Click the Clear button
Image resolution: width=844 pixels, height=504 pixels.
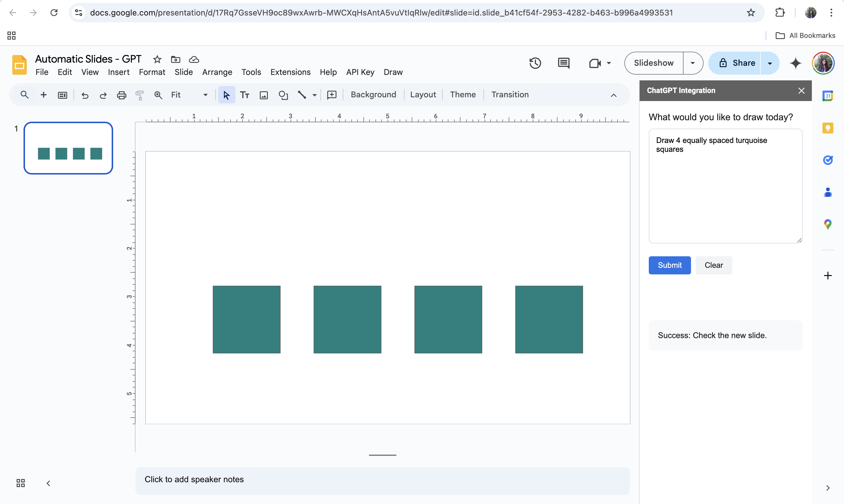tap(713, 265)
